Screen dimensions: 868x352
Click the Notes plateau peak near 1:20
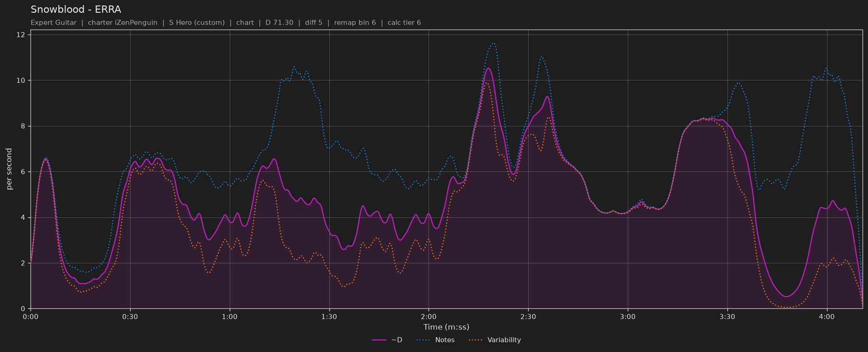click(x=294, y=67)
